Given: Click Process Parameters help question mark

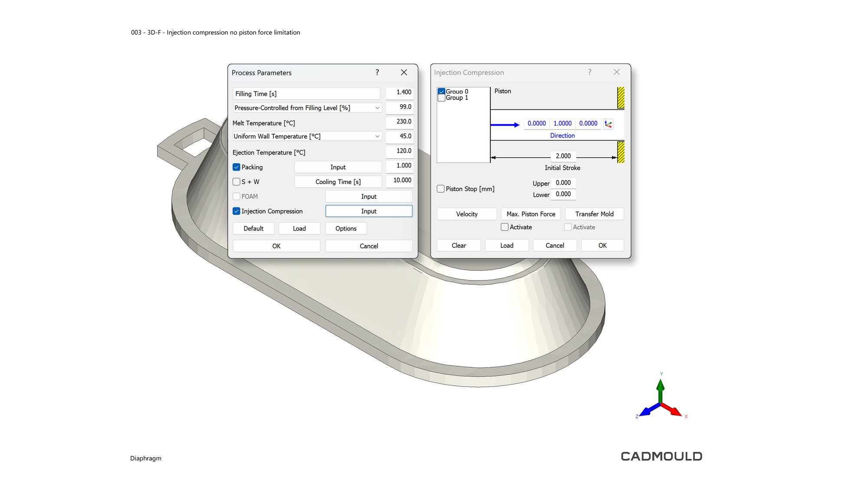Looking at the screenshot, I should pos(377,73).
